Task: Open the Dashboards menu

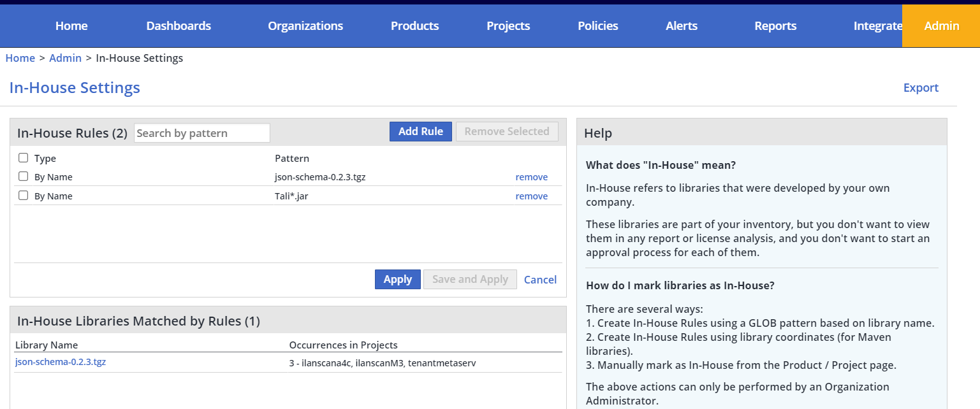Action: 179,26
